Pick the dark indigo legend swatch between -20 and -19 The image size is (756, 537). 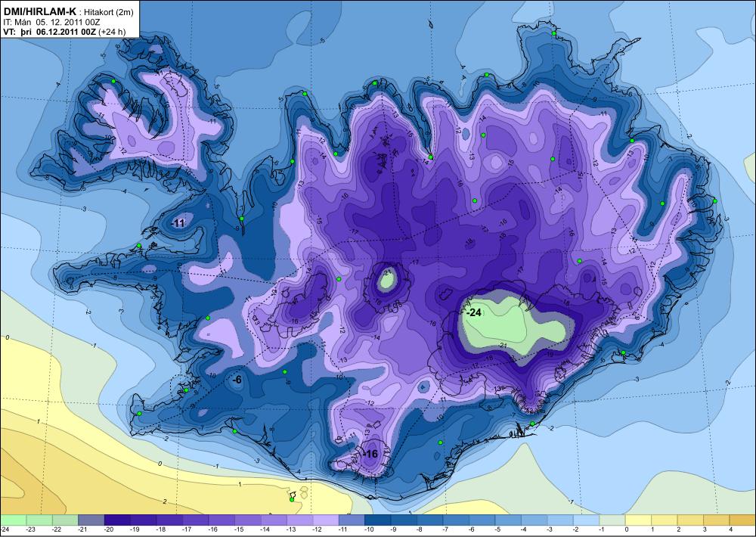tap(117, 520)
